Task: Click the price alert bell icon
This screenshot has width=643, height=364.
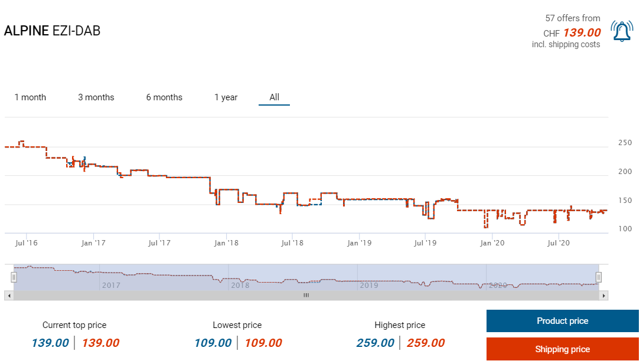Action: coord(621,31)
